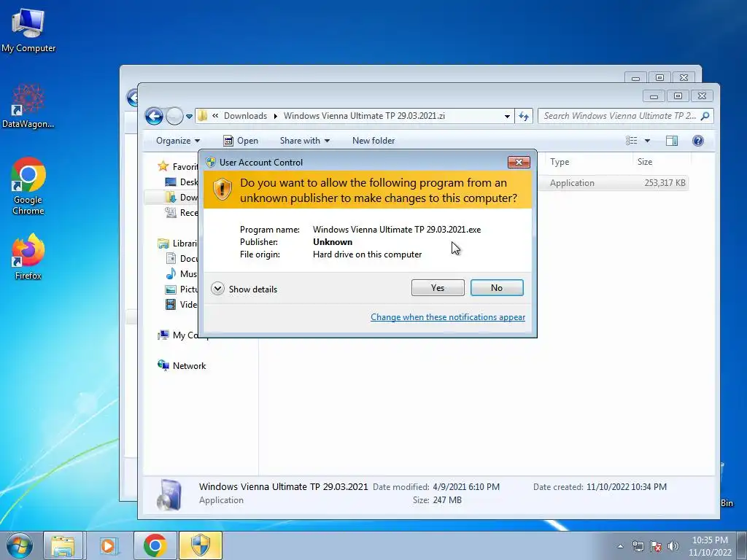The height and width of the screenshot is (560, 747).
Task: Launch Firefox desktop shortcut
Action: point(28,257)
